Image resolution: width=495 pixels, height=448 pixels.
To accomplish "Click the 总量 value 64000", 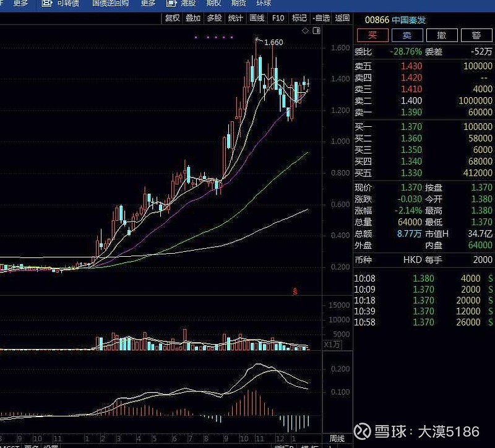I will coord(410,222).
